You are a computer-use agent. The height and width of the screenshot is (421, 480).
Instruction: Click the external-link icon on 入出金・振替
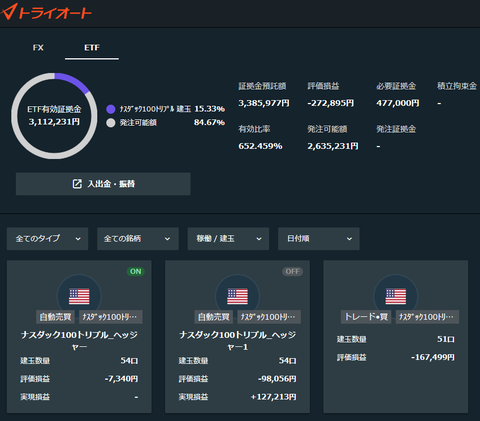pos(77,184)
